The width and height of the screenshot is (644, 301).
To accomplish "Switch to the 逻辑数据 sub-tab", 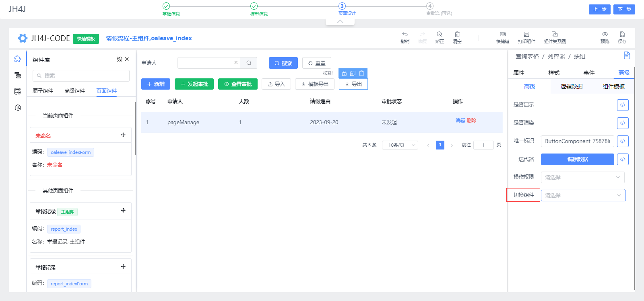I will pyautogui.click(x=572, y=86).
